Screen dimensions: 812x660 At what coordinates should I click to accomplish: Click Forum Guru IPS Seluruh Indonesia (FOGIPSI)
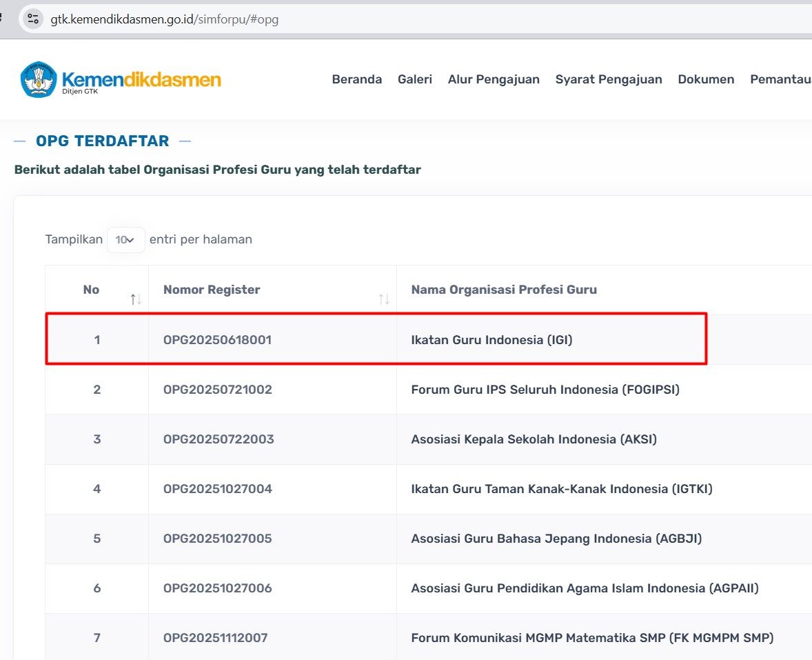[545, 390]
